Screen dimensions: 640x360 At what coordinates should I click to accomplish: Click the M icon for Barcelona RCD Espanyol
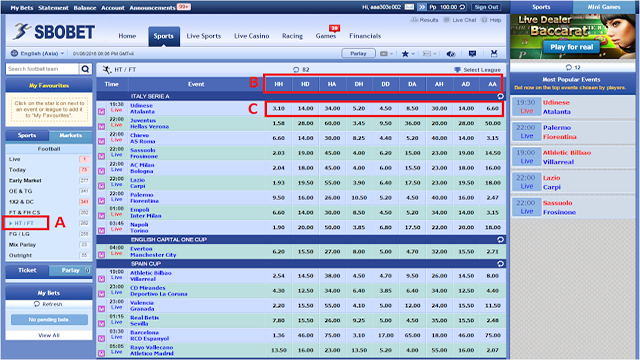click(101, 338)
